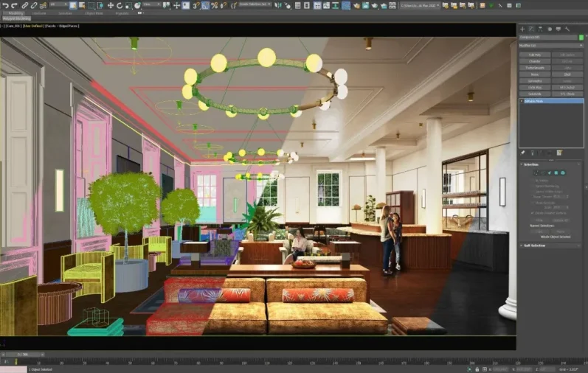The height and width of the screenshot is (373, 588).
Task: Open the Create tab in command panel
Action: tap(522, 29)
